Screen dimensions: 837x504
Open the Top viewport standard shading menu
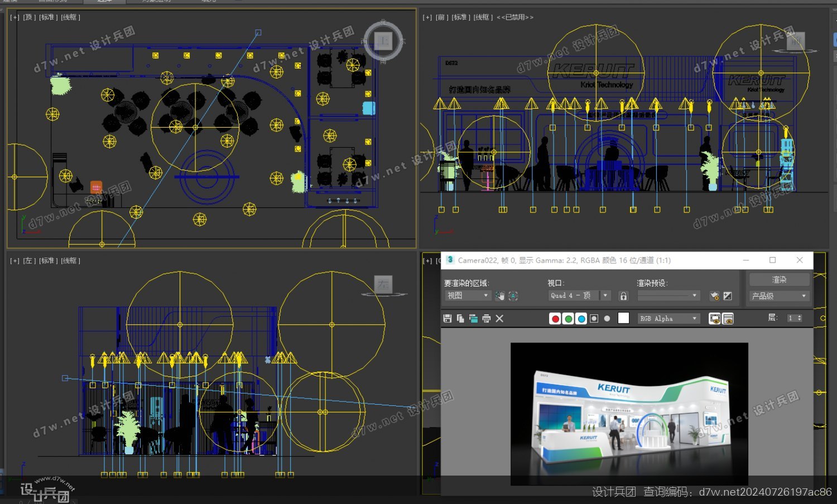click(48, 17)
